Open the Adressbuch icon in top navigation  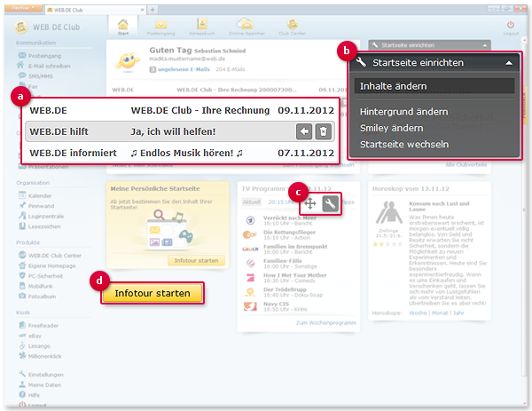[x=202, y=24]
